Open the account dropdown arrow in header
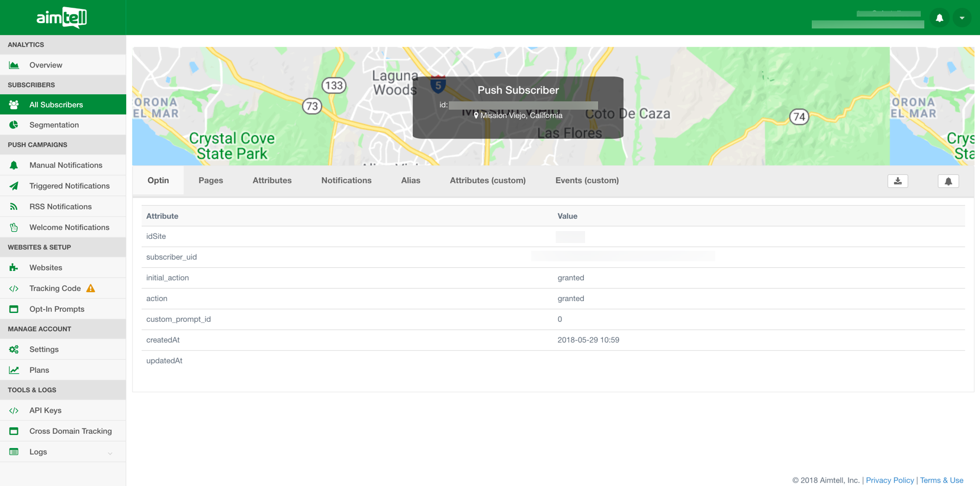Image resolution: width=980 pixels, height=486 pixels. click(x=962, y=18)
